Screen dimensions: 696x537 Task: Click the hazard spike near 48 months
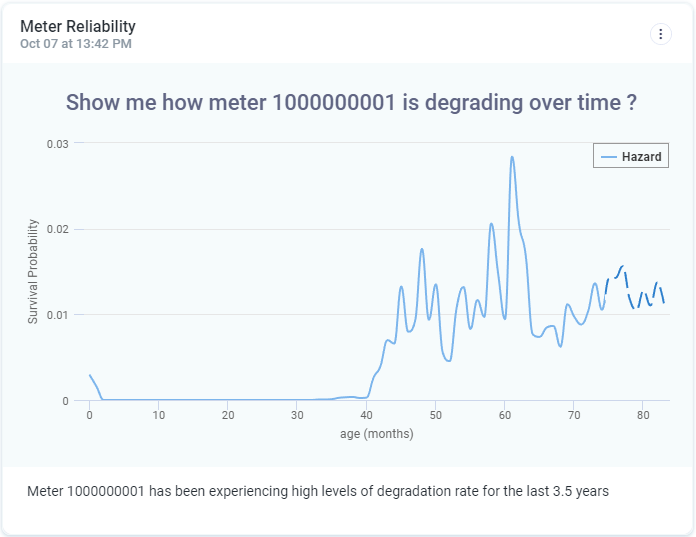pos(422,250)
